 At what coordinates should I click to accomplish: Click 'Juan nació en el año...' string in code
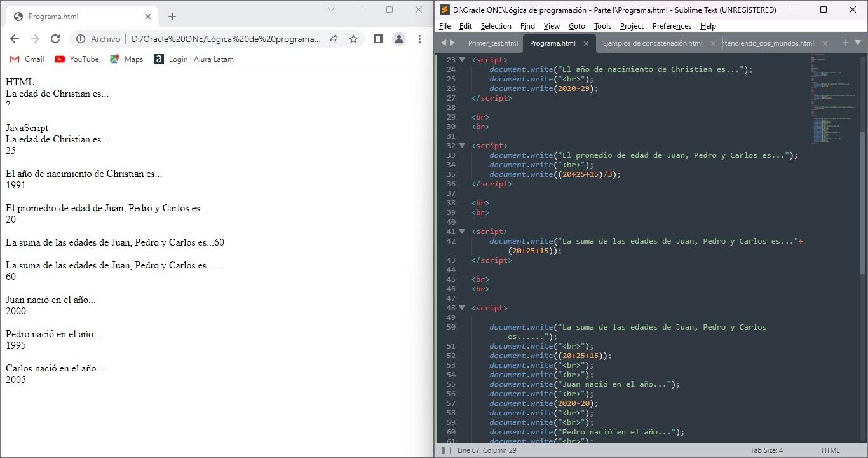click(x=614, y=384)
